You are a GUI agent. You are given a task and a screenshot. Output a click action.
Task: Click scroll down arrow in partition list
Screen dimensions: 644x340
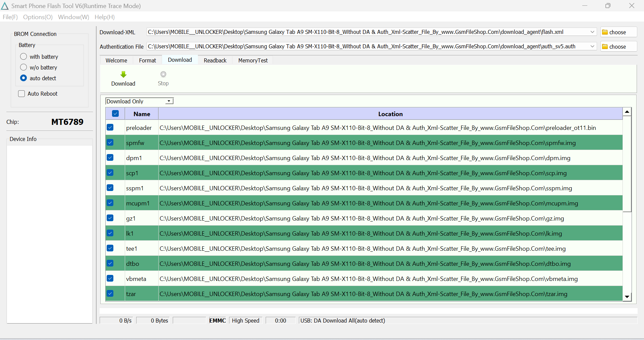point(627,297)
